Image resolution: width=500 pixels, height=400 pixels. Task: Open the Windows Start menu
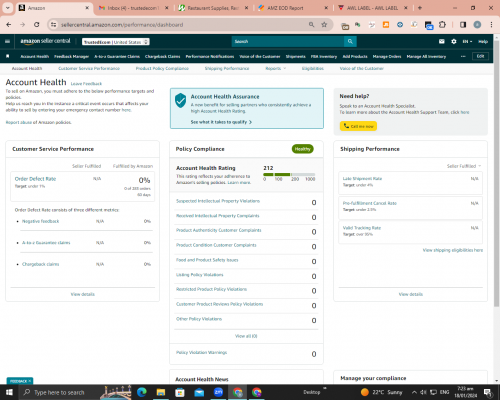[x=9, y=392]
